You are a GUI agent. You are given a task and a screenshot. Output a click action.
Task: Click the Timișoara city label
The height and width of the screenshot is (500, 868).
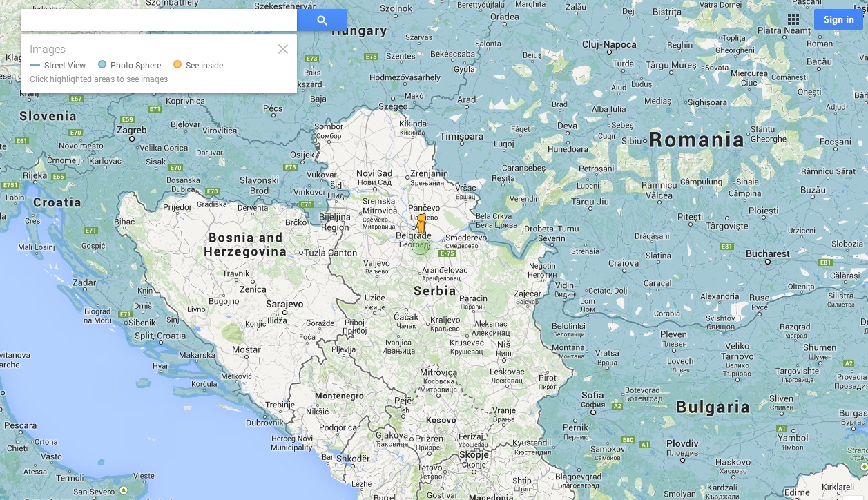point(462,136)
